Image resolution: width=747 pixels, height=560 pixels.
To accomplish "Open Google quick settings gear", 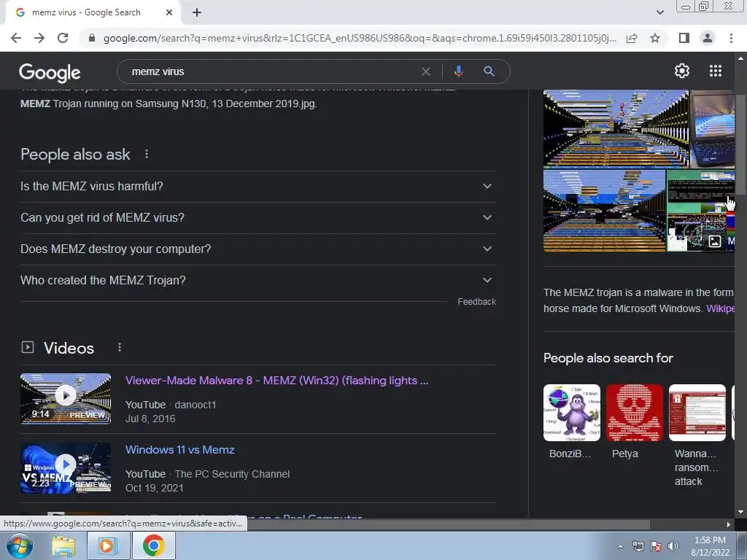I will (x=682, y=71).
